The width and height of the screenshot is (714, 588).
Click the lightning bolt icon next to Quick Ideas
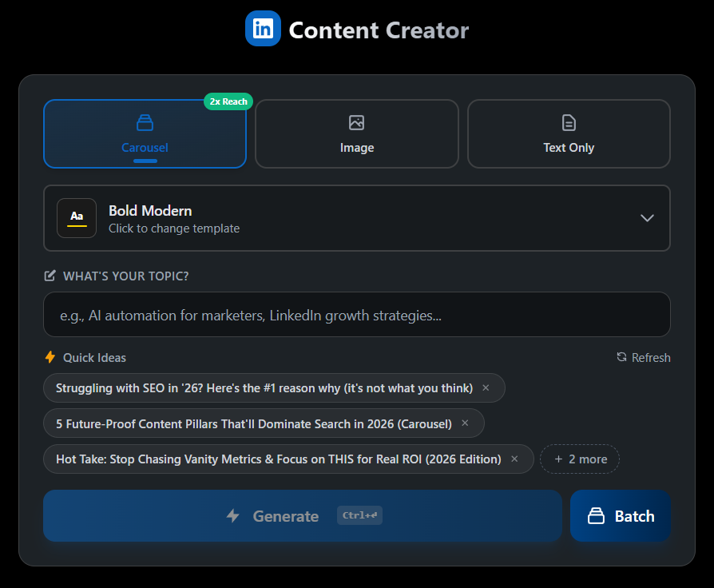[x=49, y=357]
